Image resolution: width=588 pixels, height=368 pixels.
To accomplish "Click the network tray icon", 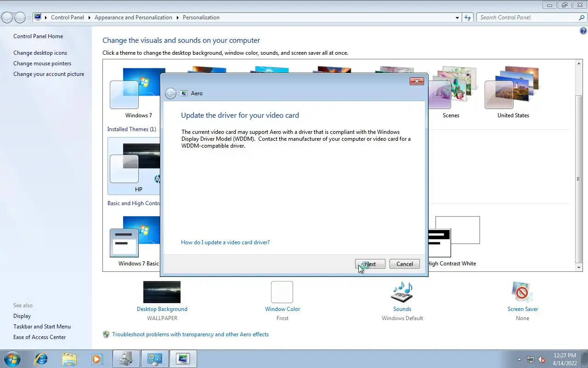I will pyautogui.click(x=531, y=359).
